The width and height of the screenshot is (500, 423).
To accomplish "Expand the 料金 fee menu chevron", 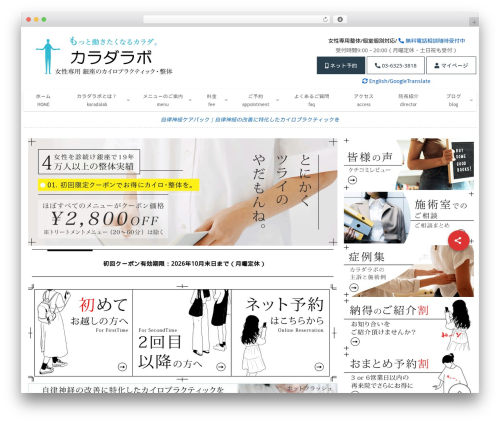I will tap(226, 100).
